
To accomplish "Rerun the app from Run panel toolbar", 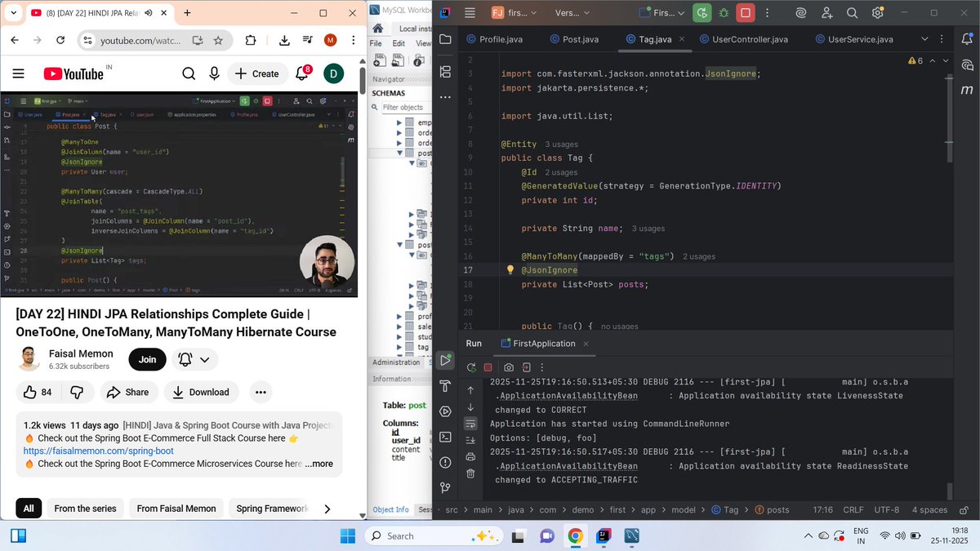I will click(471, 367).
